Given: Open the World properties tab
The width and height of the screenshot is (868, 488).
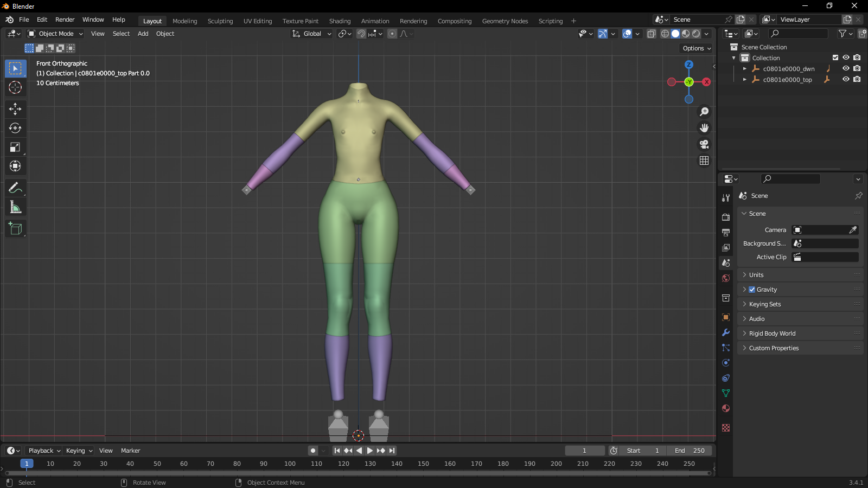Looking at the screenshot, I should coord(726,278).
